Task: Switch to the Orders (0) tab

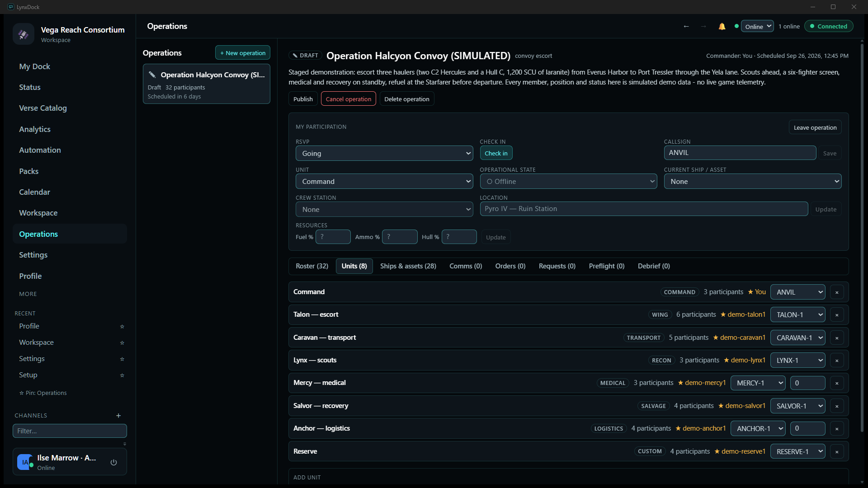Action: point(510,266)
